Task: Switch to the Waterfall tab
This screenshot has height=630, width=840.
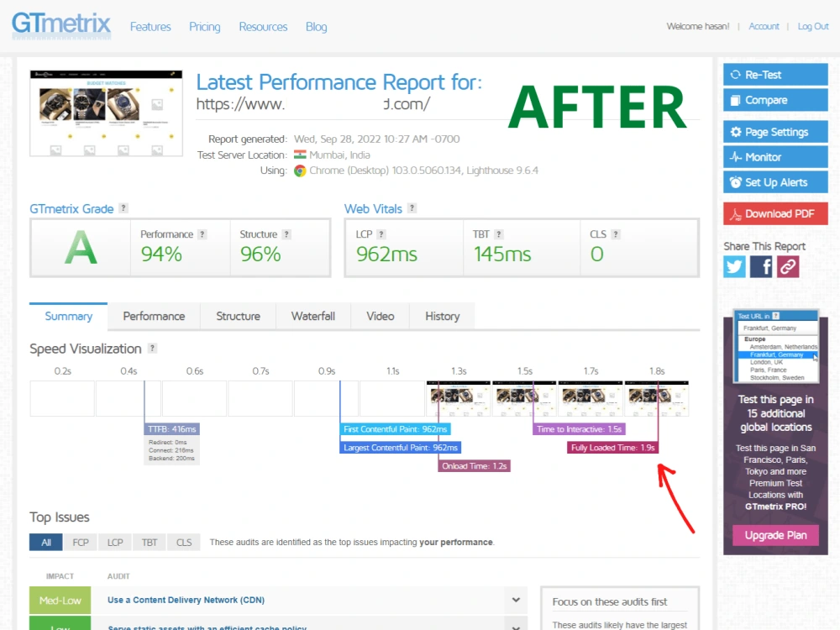Action: coord(312,316)
